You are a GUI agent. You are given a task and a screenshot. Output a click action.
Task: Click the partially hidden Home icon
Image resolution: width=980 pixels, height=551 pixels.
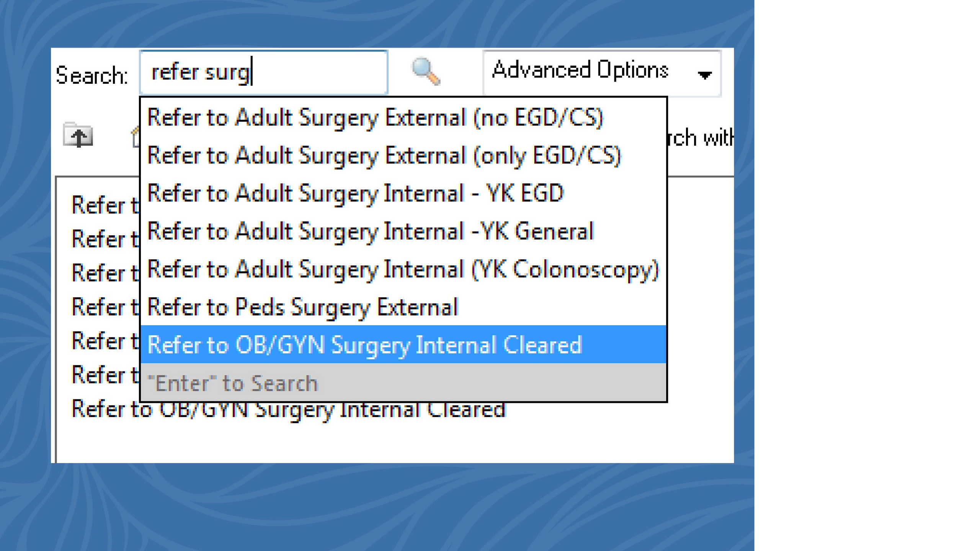136,137
